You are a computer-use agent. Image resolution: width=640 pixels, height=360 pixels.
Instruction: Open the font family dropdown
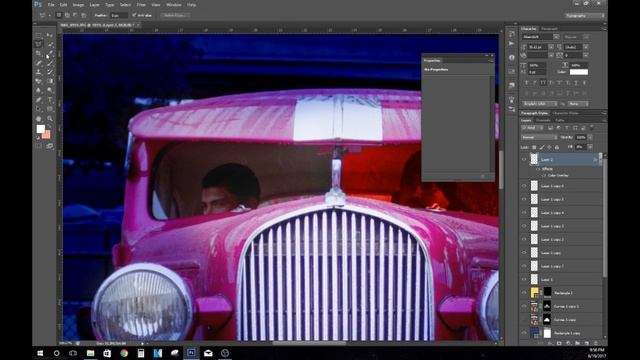click(x=556, y=37)
